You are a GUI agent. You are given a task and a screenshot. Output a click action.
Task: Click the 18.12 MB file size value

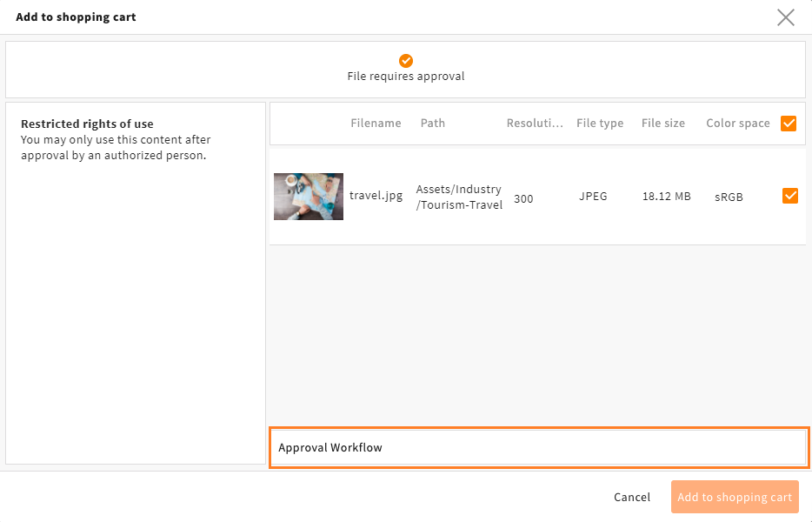click(667, 197)
